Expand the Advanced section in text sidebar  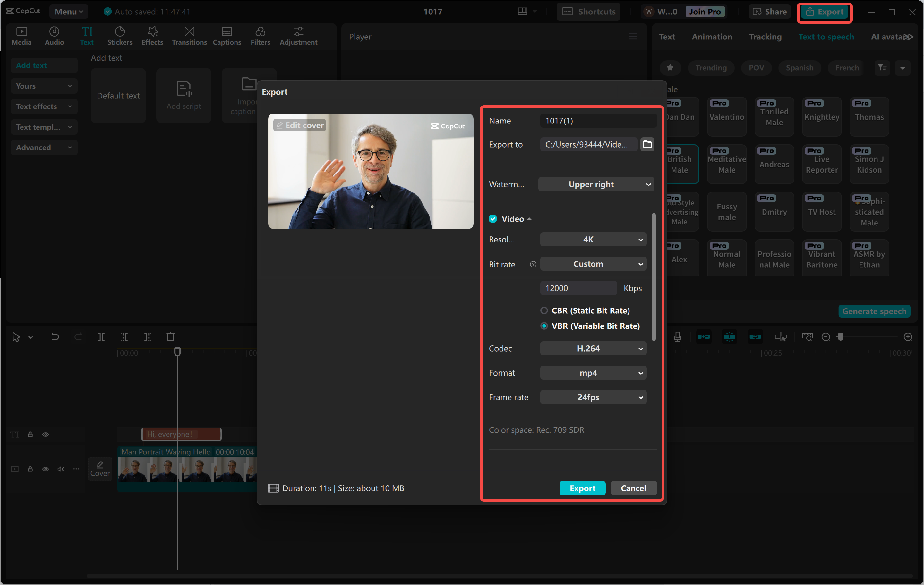point(44,147)
